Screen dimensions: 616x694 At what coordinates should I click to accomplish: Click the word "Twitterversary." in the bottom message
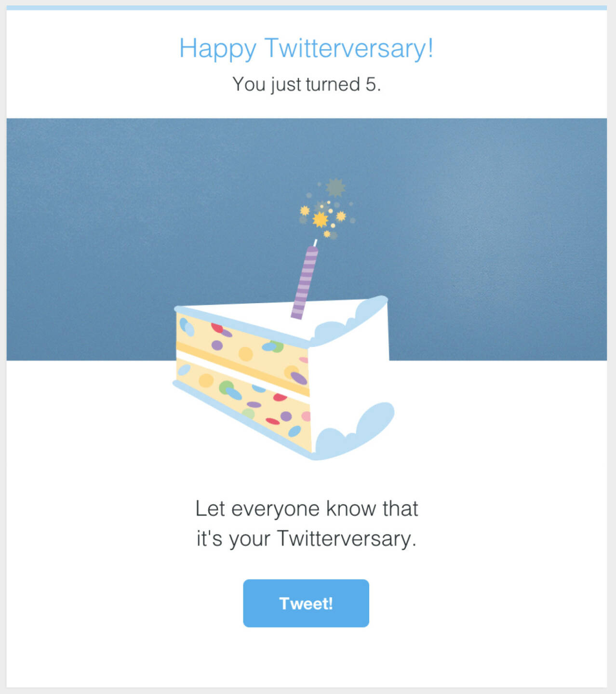coord(346,538)
